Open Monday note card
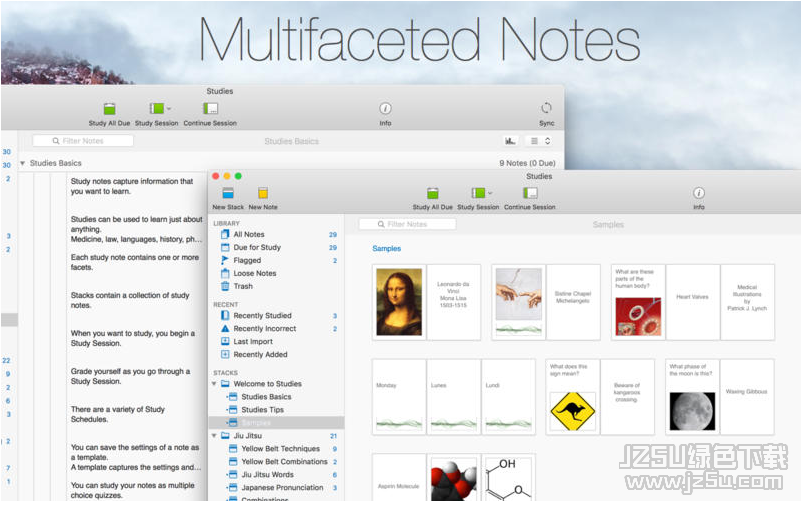This screenshot has width=801, height=508. point(399,397)
